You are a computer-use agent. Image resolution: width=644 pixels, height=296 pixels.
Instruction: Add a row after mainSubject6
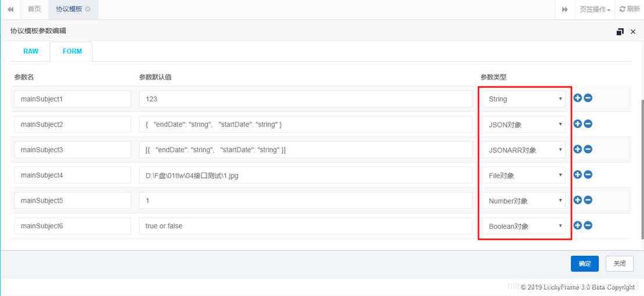(x=578, y=225)
